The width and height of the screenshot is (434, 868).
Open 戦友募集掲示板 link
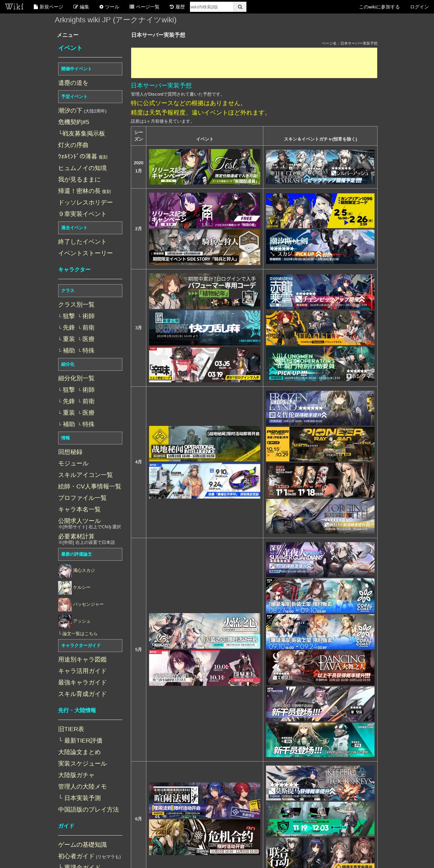[x=83, y=134]
